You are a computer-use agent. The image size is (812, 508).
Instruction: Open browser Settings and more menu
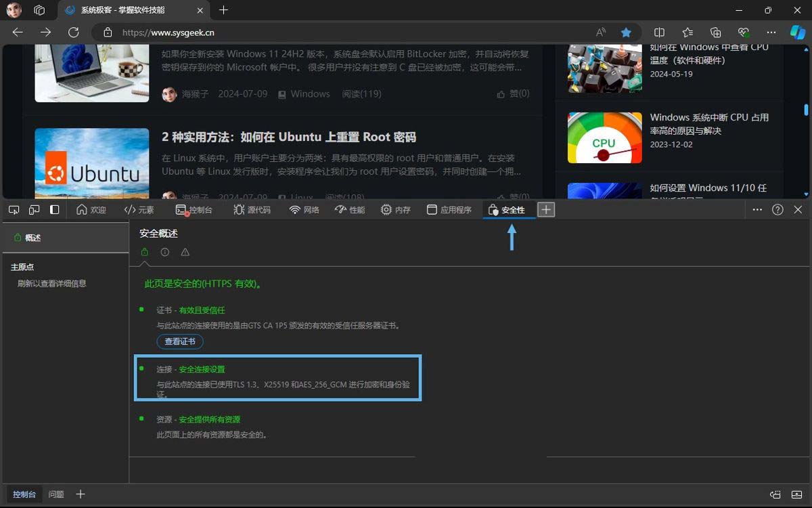coord(771,33)
